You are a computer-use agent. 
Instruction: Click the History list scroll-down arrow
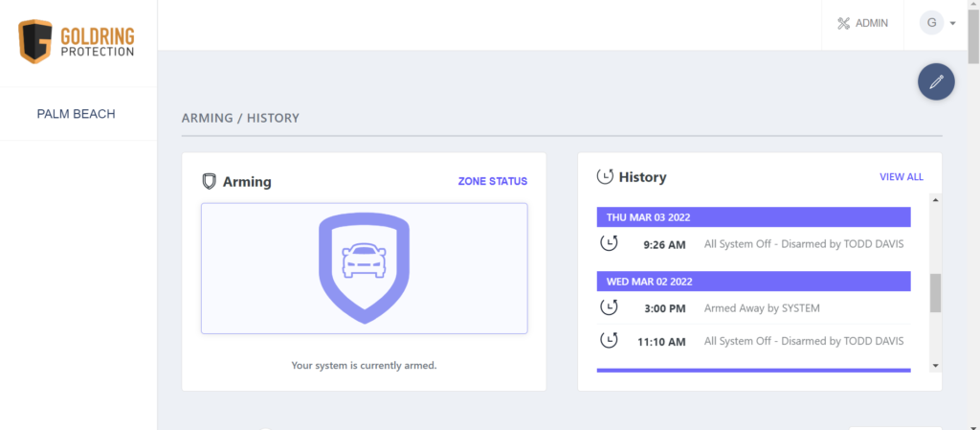click(936, 366)
